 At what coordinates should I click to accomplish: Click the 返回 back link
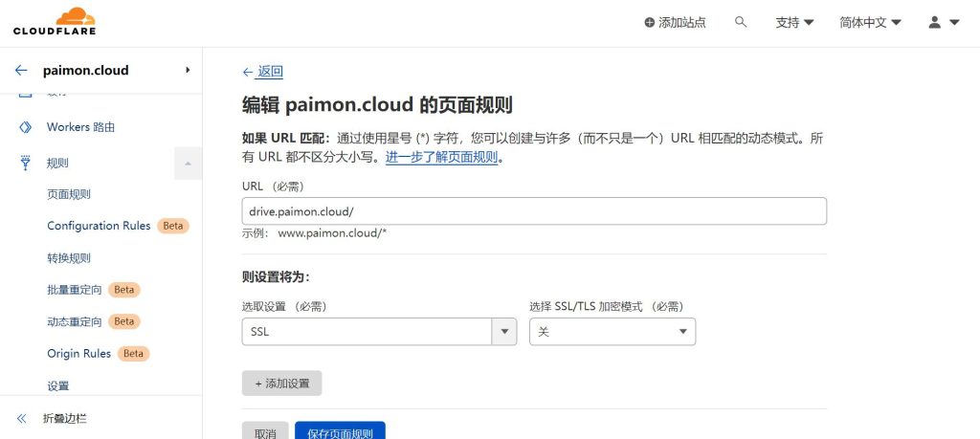(x=262, y=72)
